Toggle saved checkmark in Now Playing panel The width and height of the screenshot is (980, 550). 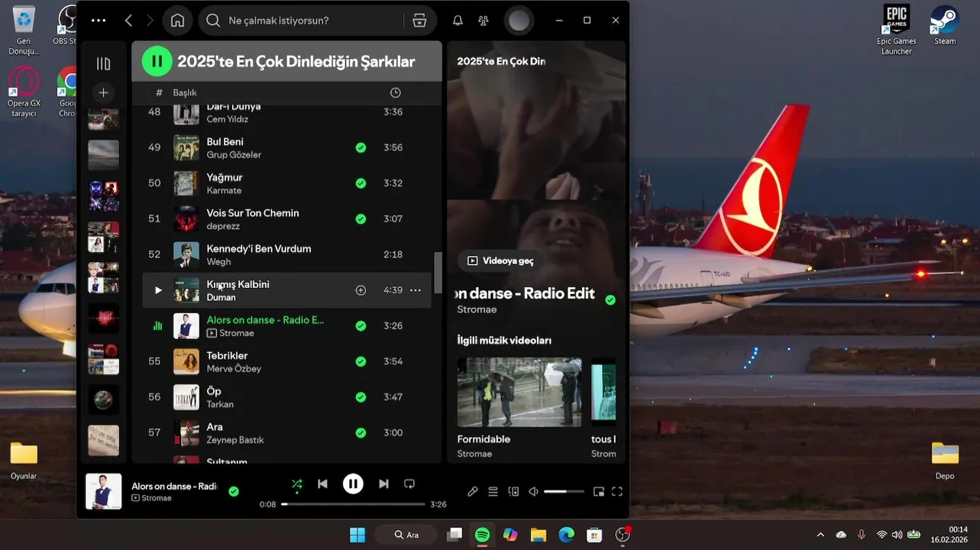coord(610,300)
